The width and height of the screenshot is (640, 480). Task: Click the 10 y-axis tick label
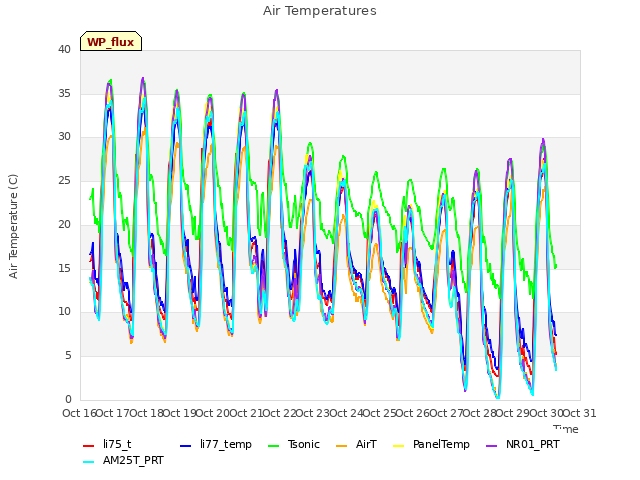click(64, 312)
